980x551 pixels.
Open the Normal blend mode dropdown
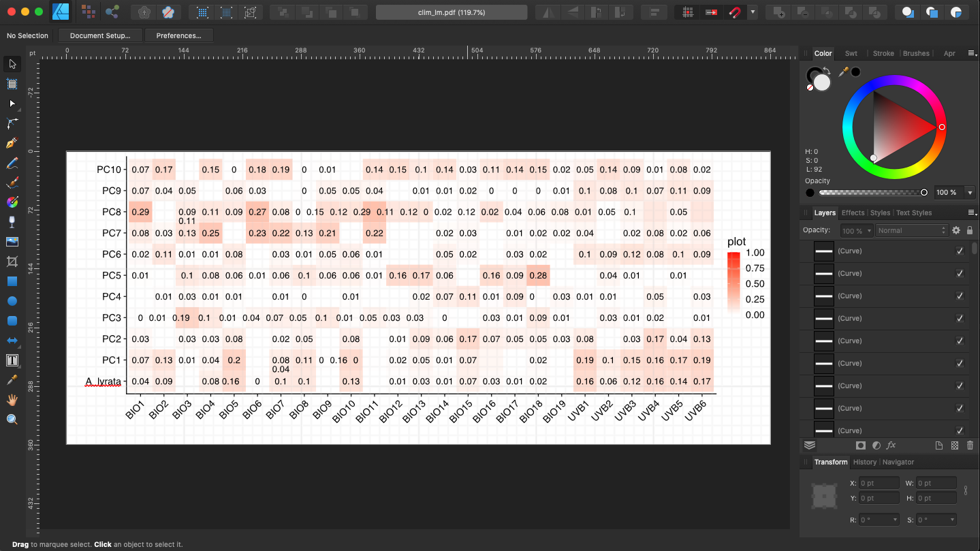point(911,231)
